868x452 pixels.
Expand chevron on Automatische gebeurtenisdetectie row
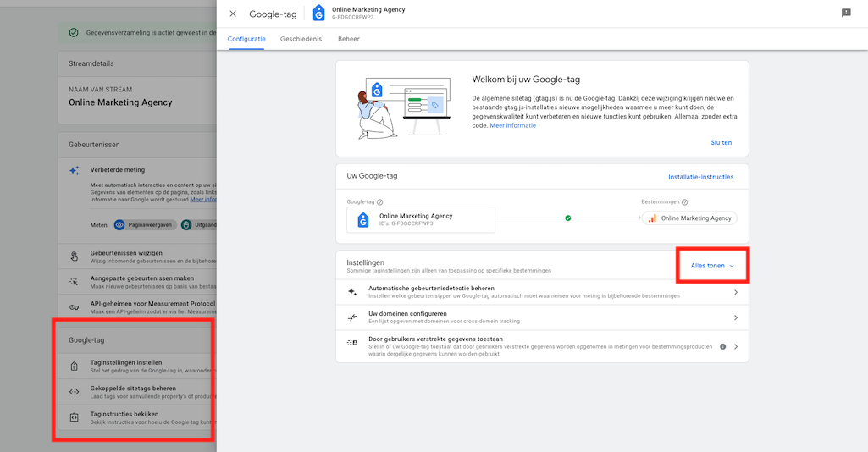coord(736,292)
